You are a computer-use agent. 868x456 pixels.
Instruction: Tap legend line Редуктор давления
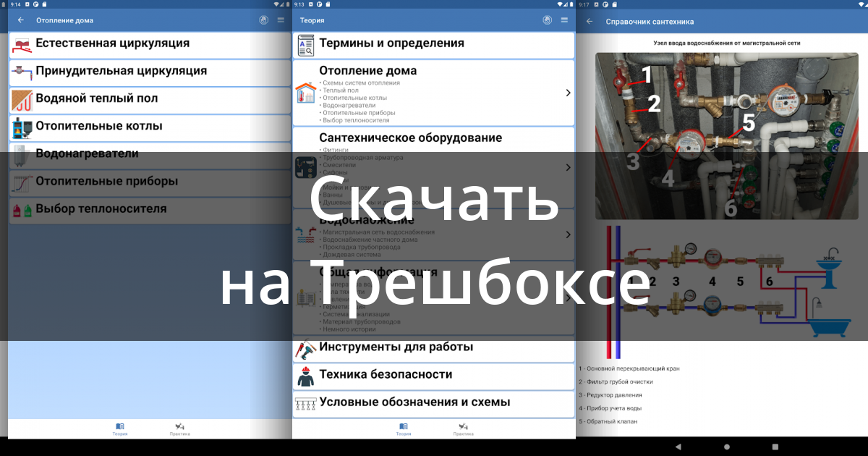610,395
